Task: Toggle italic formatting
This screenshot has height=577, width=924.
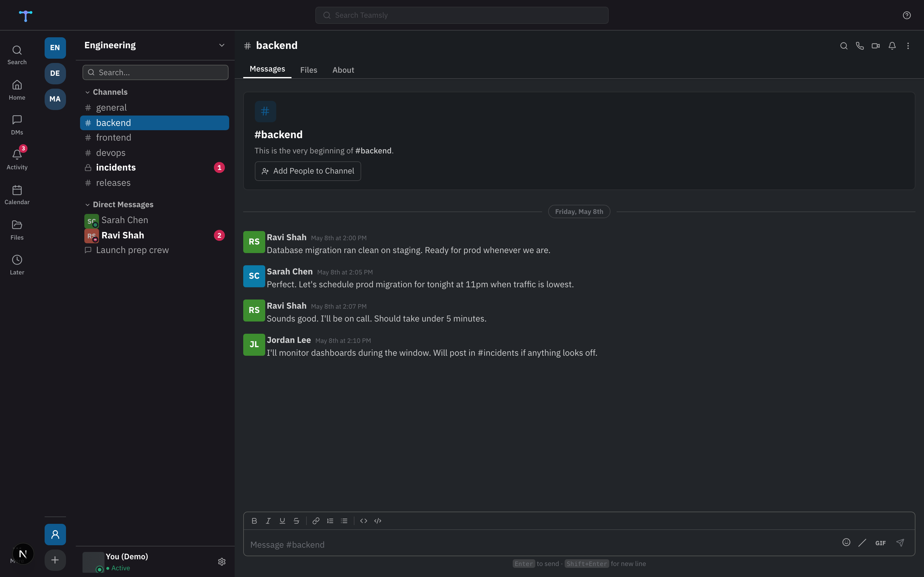Action: click(268, 521)
